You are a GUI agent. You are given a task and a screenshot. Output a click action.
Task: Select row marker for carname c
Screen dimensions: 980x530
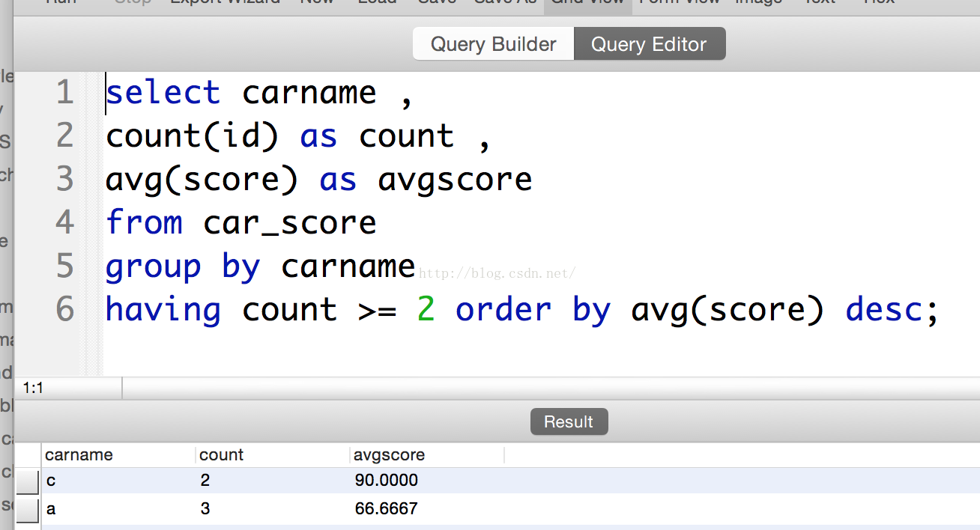(28, 481)
